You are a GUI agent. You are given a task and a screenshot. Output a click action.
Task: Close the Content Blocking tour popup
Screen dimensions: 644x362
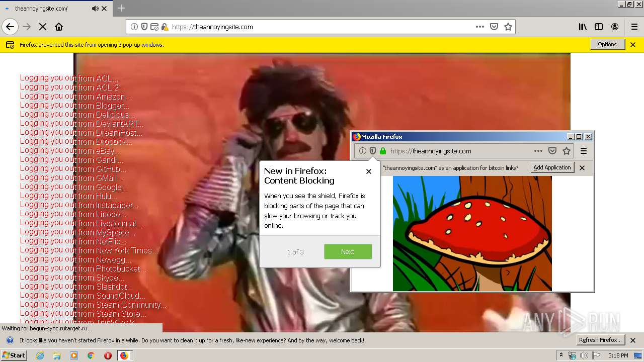point(369,171)
